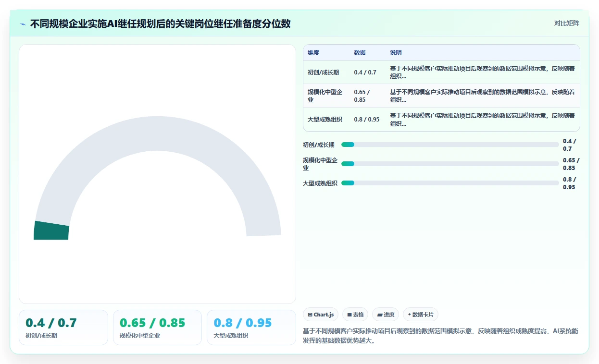The height and width of the screenshot is (364, 599).
Task: Select the 表格 chip
Action: [355, 315]
